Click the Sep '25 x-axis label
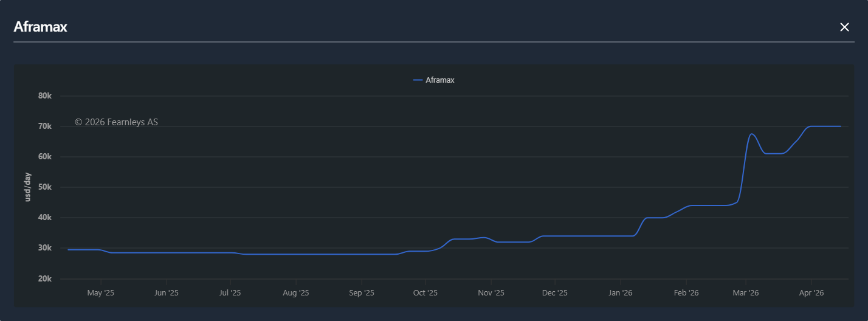Image resolution: width=868 pixels, height=321 pixels. point(361,293)
